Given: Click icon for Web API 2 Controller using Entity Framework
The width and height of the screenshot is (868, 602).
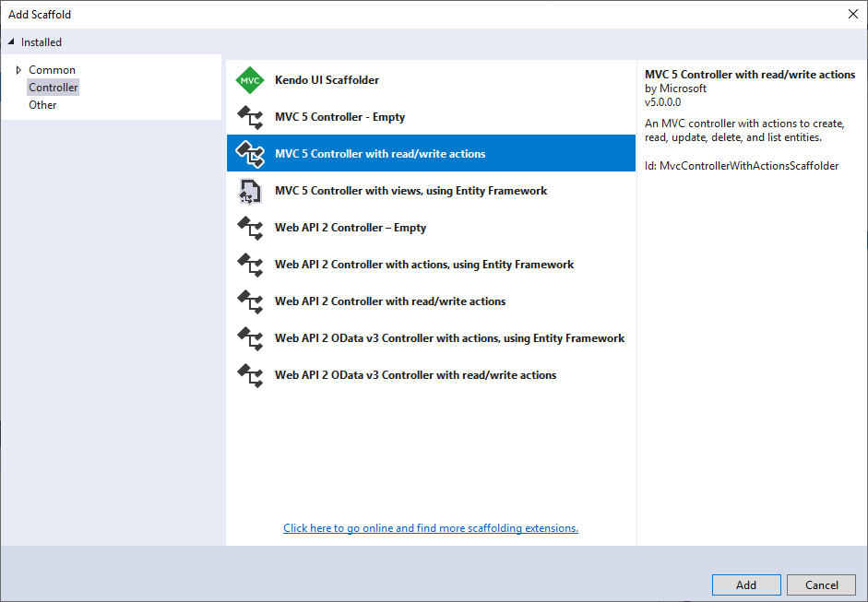Looking at the screenshot, I should click(250, 265).
